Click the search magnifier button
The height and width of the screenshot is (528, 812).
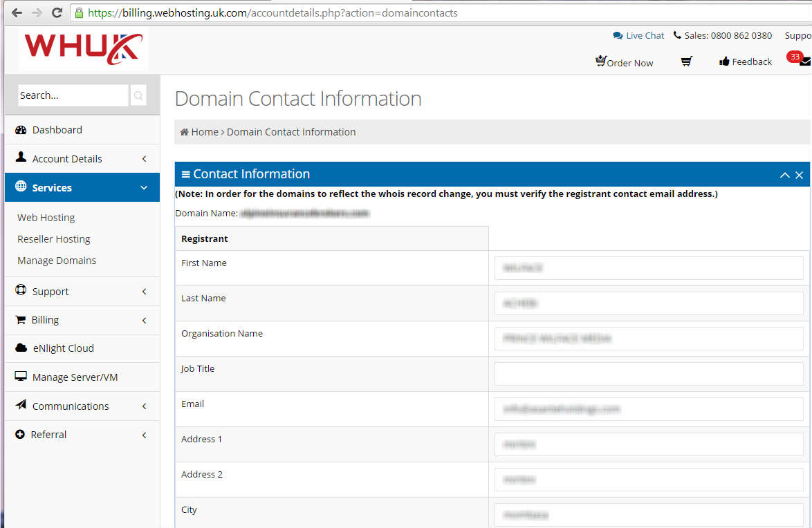click(x=138, y=95)
